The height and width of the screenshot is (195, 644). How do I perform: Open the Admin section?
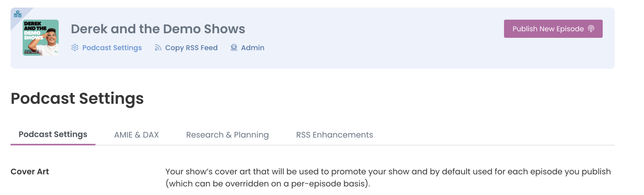(252, 47)
